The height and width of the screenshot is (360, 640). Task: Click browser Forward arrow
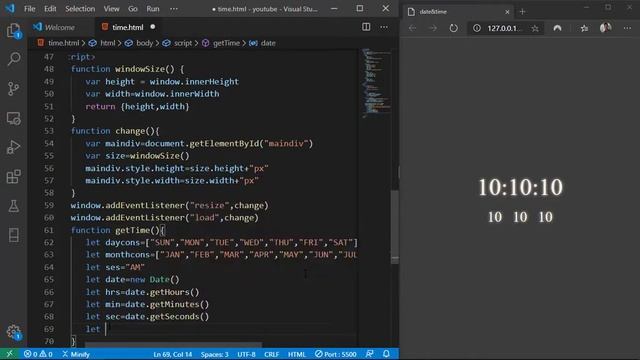tap(433, 28)
